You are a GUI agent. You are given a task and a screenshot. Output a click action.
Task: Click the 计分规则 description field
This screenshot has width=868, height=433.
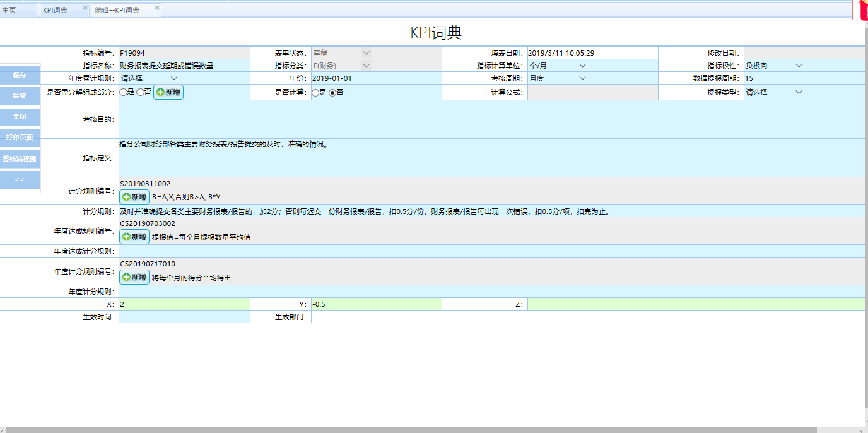pyautogui.click(x=492, y=211)
